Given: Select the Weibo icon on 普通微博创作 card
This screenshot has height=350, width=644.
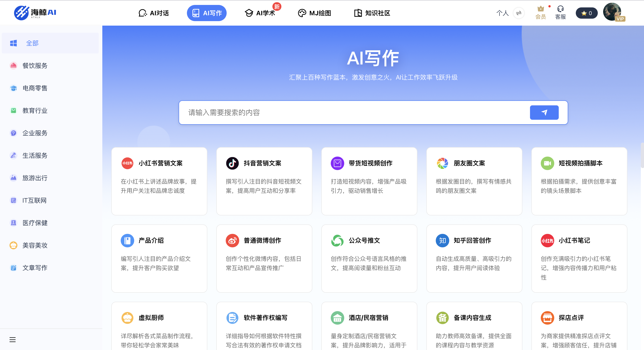Looking at the screenshot, I should 232,240.
